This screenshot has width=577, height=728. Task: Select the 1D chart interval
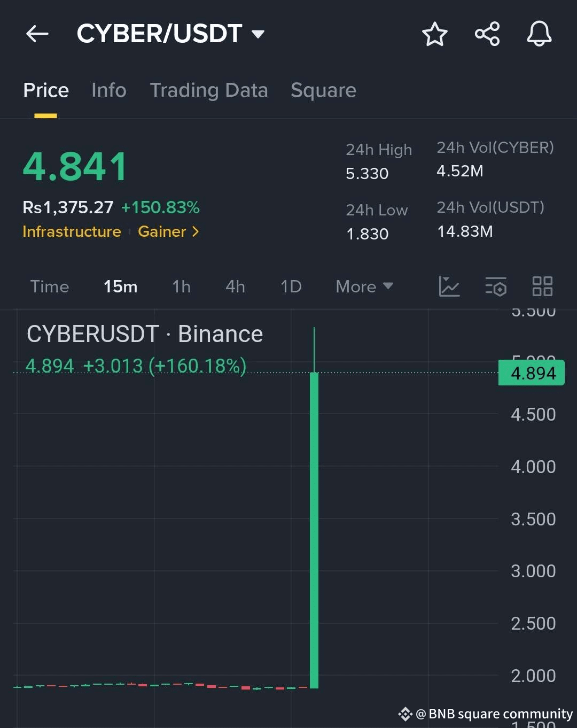click(x=291, y=286)
